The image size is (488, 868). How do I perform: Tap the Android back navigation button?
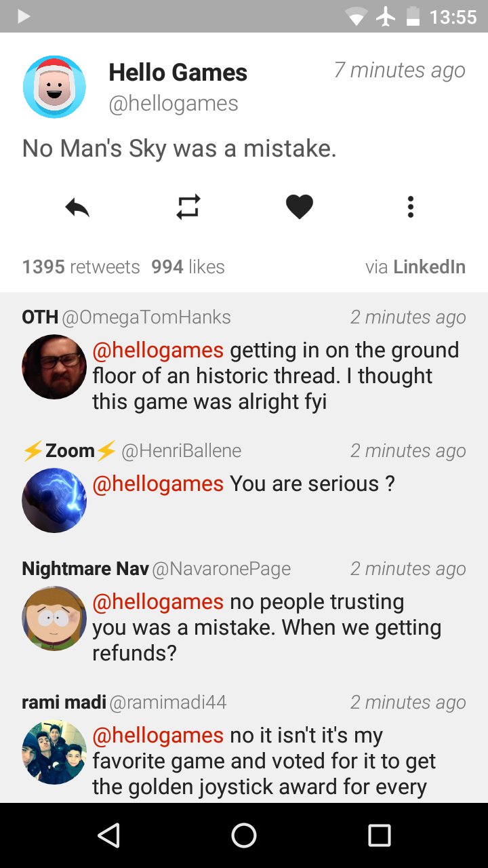coord(108,835)
